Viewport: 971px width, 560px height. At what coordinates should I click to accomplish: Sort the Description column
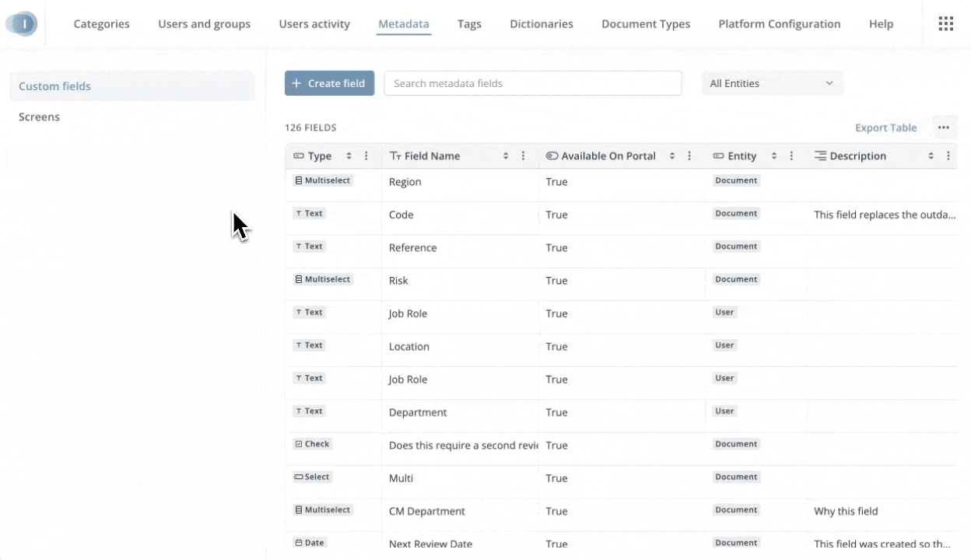click(x=931, y=156)
